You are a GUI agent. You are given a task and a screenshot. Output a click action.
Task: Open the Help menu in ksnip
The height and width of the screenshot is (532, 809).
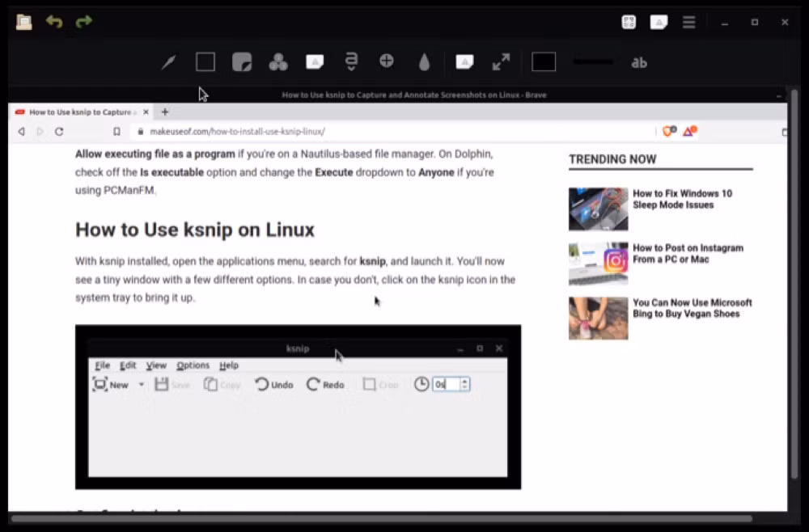tap(229, 365)
